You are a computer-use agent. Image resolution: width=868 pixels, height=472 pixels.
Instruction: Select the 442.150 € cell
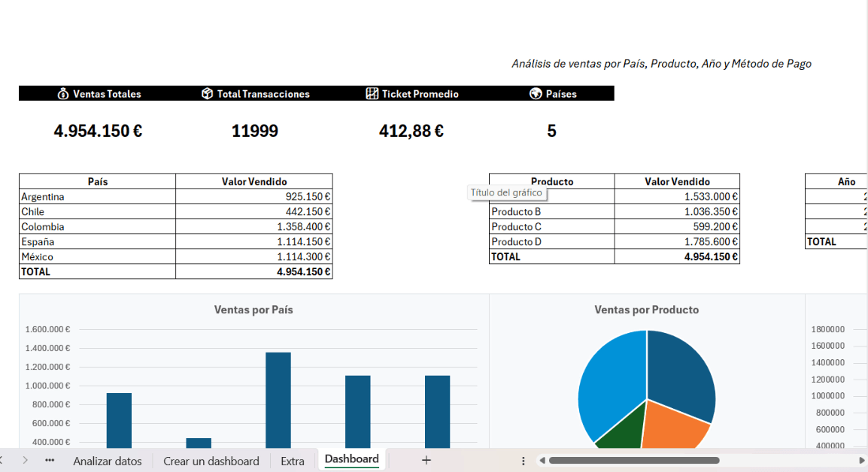pyautogui.click(x=254, y=211)
